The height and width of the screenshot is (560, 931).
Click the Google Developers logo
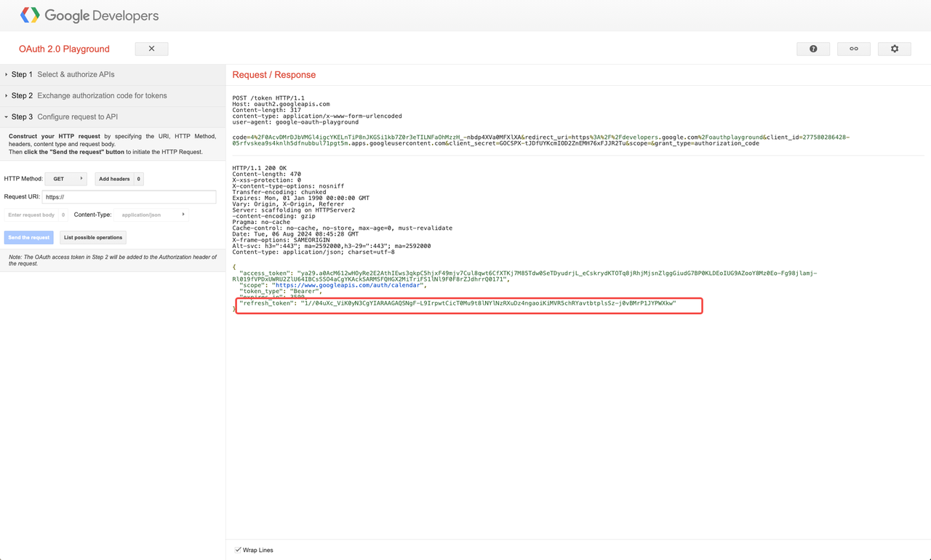(89, 15)
